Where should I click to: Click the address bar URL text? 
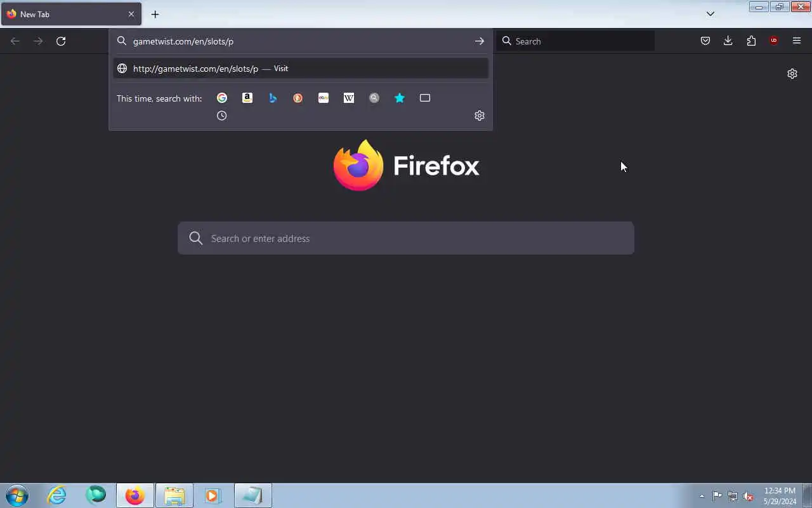pyautogui.click(x=183, y=41)
